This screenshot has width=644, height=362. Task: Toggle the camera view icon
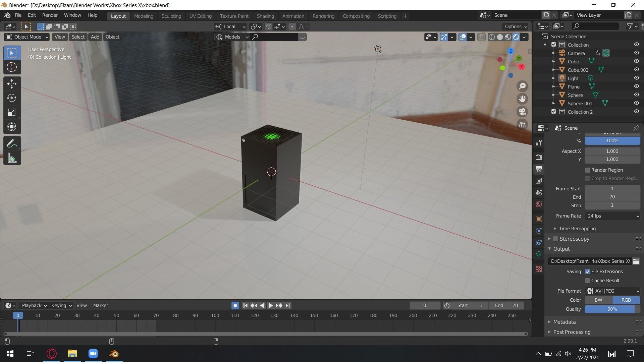[x=522, y=112]
